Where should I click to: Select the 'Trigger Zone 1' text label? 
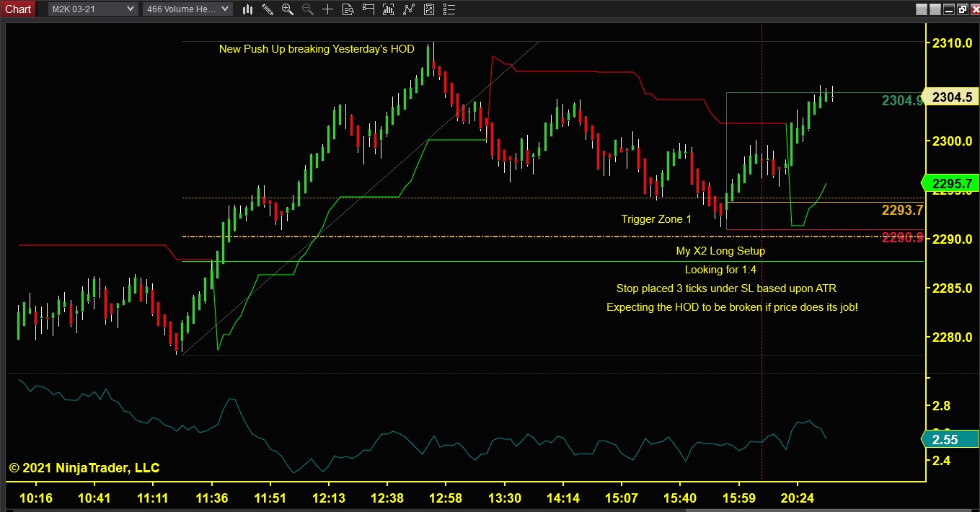coord(656,219)
